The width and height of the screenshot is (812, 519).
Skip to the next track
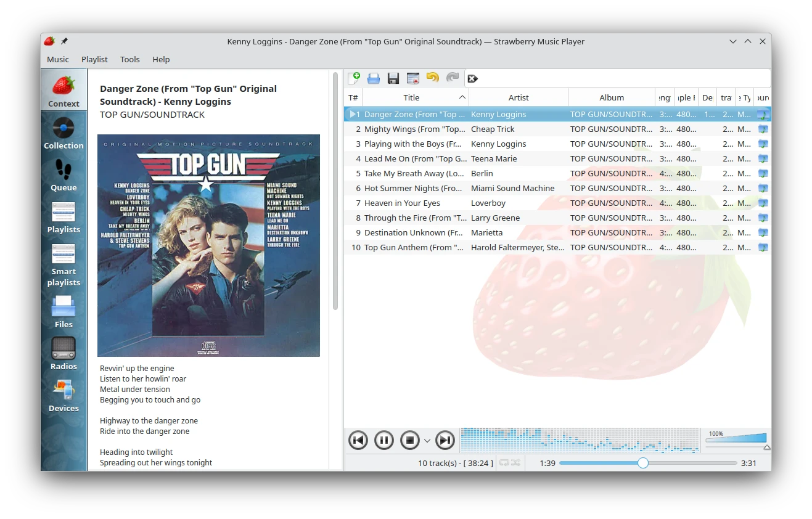point(445,440)
